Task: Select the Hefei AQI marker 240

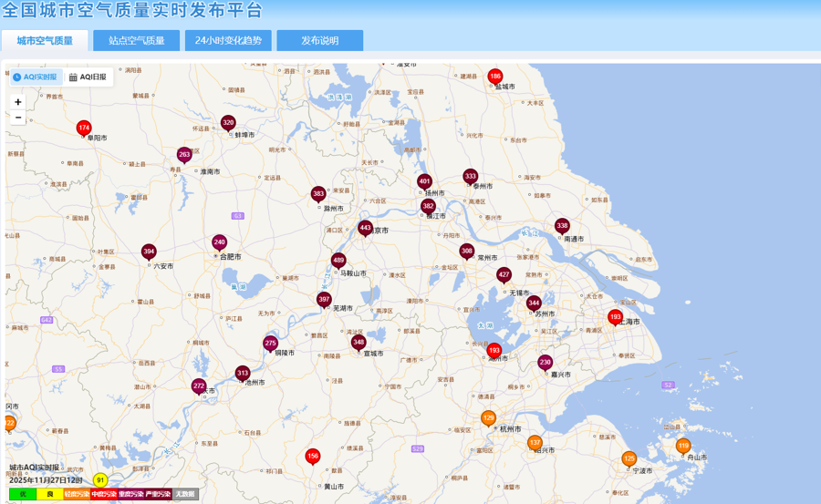Action: 219,242
